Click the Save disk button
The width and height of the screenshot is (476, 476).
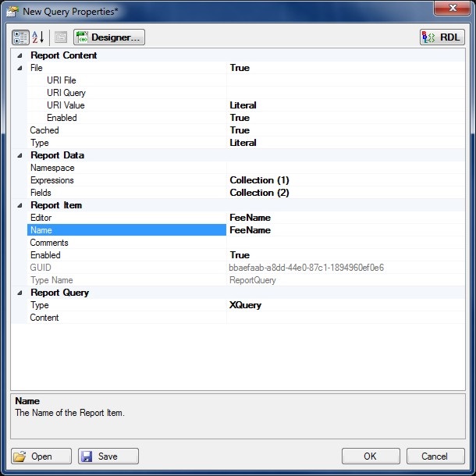(108, 456)
